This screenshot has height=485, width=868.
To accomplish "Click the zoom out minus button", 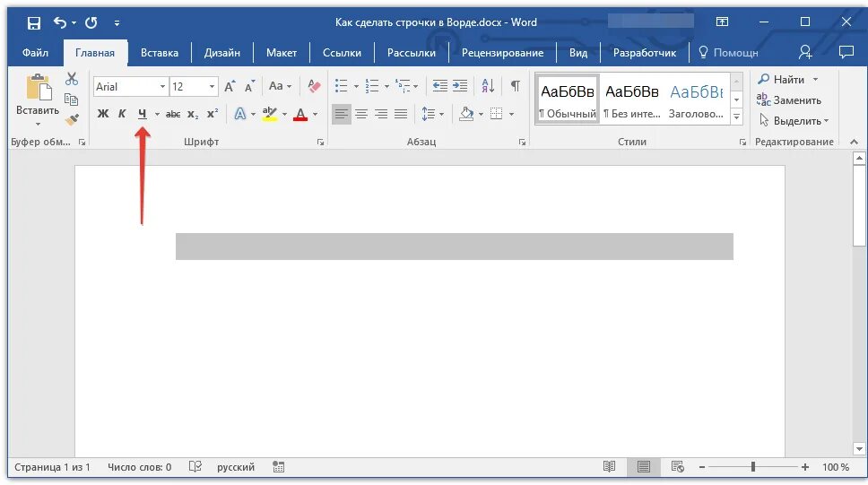I will tap(702, 467).
